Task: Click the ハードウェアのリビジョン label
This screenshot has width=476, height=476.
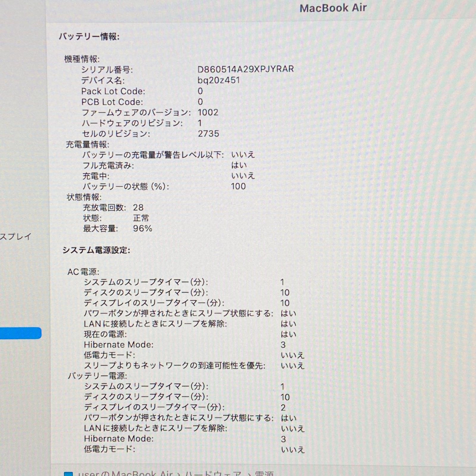Action: pyautogui.click(x=132, y=123)
